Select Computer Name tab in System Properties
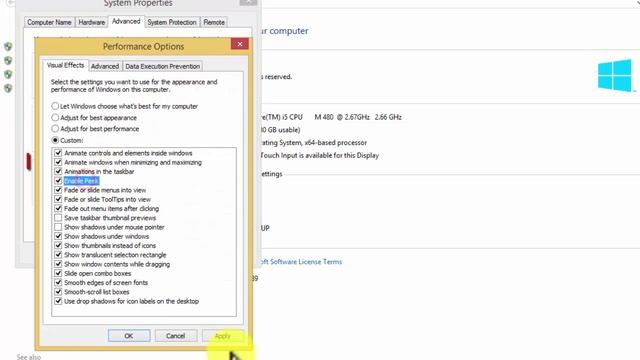 click(x=49, y=22)
